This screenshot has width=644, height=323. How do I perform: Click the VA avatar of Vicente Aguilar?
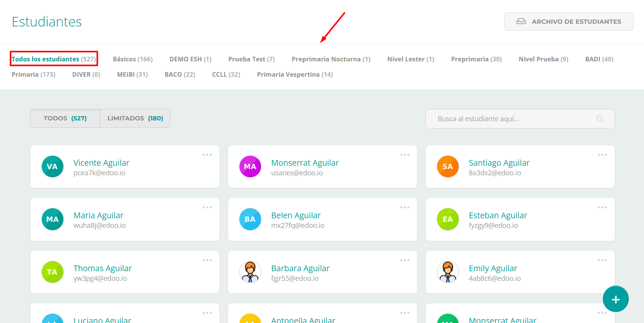pos(53,166)
